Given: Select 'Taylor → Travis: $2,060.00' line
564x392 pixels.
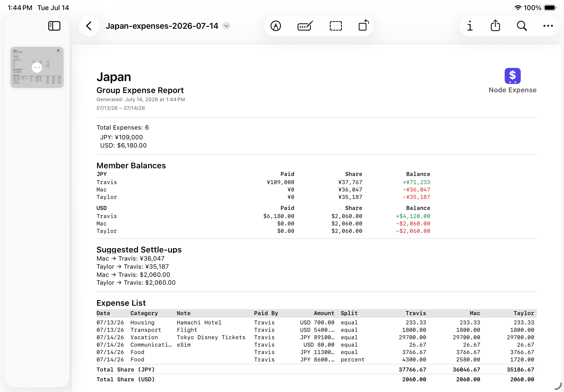Looking at the screenshot, I should (136, 283).
